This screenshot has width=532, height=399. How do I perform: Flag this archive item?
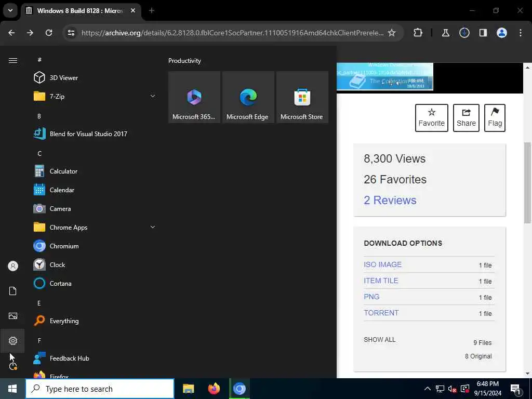495,118
